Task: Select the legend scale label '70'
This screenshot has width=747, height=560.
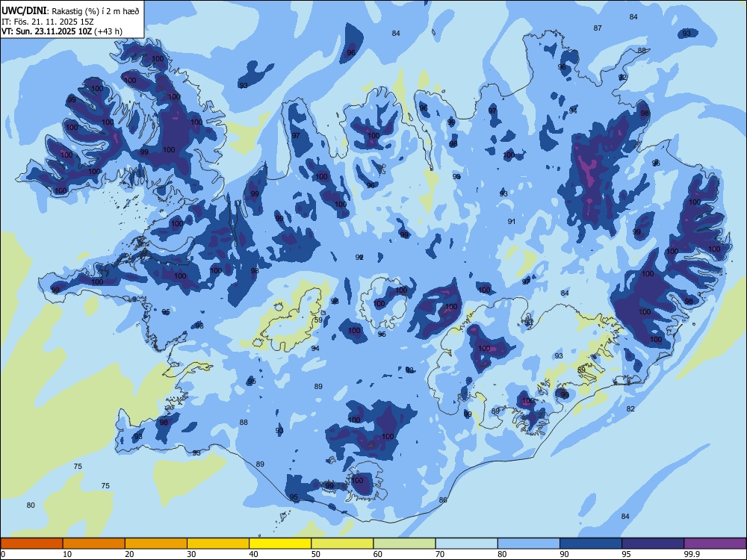Action: 440,554
